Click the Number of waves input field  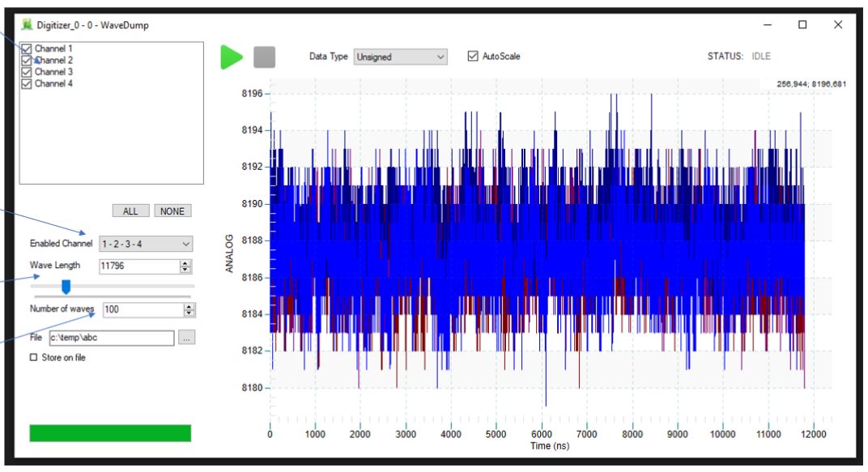[x=143, y=309]
